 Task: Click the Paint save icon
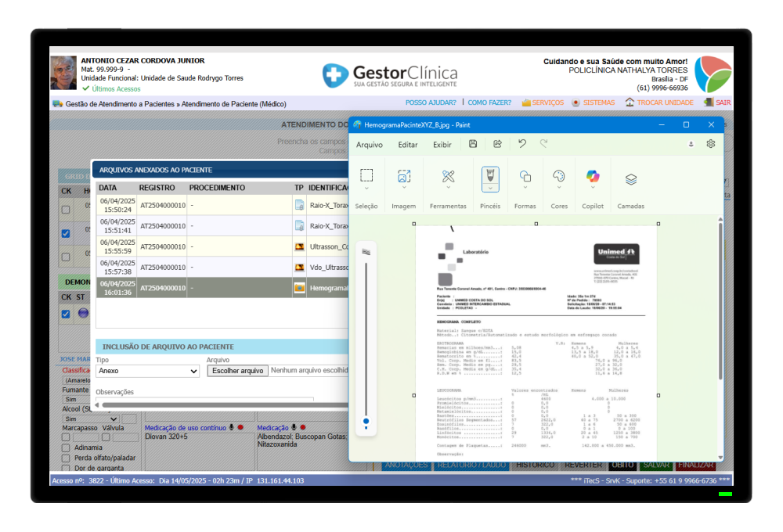coord(473,144)
